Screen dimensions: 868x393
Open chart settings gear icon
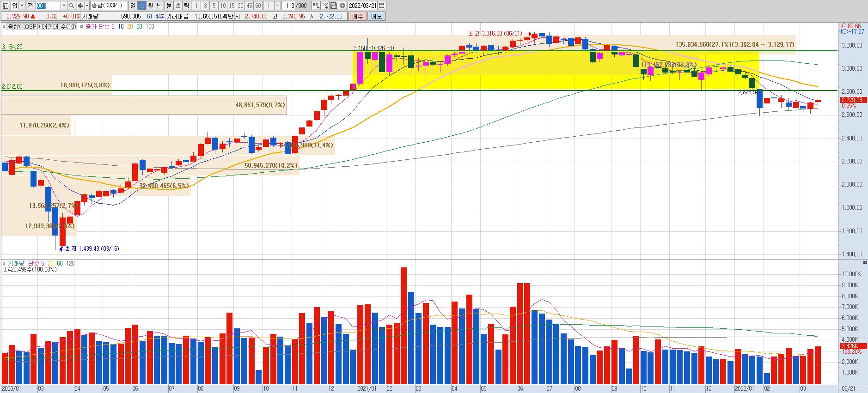tap(342, 6)
